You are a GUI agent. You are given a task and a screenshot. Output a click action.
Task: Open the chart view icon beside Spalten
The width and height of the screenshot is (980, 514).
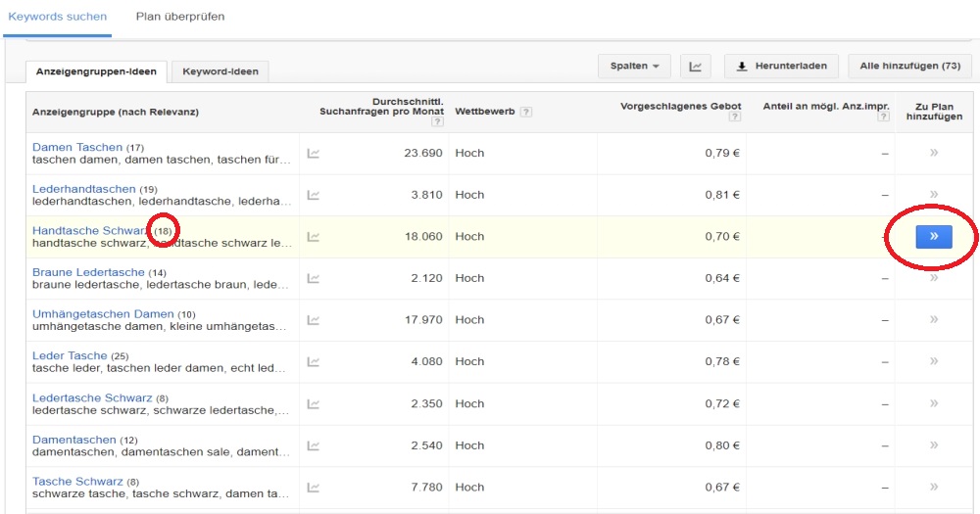point(695,67)
